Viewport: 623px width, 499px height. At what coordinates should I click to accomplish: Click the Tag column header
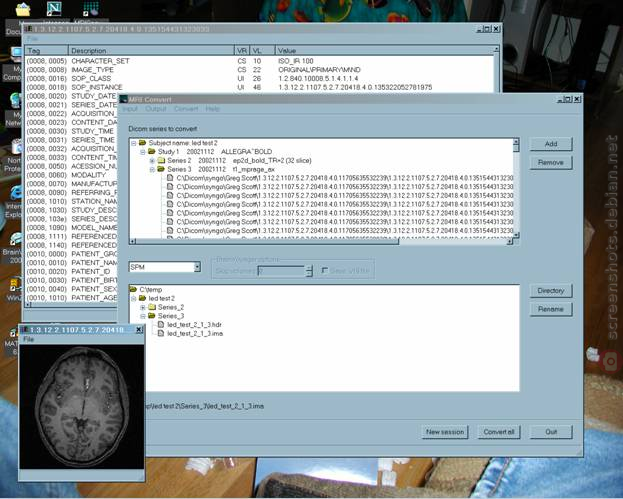point(46,51)
